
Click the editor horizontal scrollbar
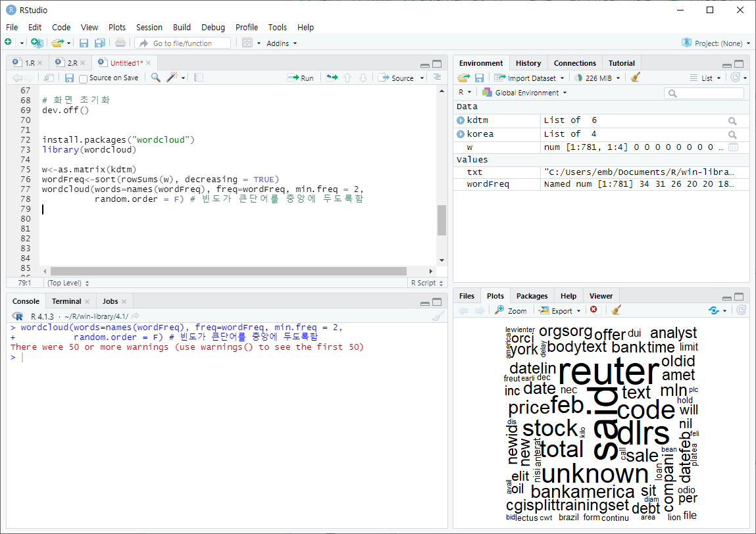tap(228, 271)
